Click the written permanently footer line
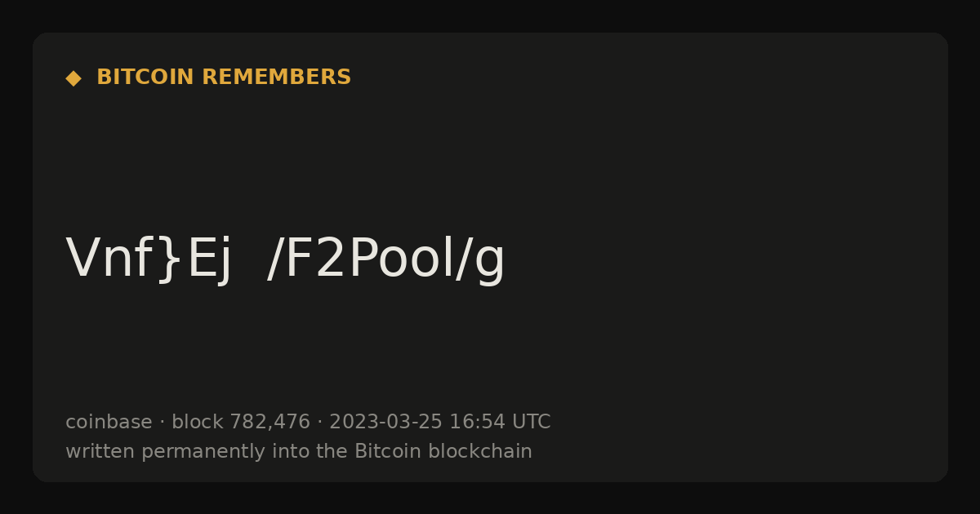The width and height of the screenshot is (980, 514). tap(299, 451)
